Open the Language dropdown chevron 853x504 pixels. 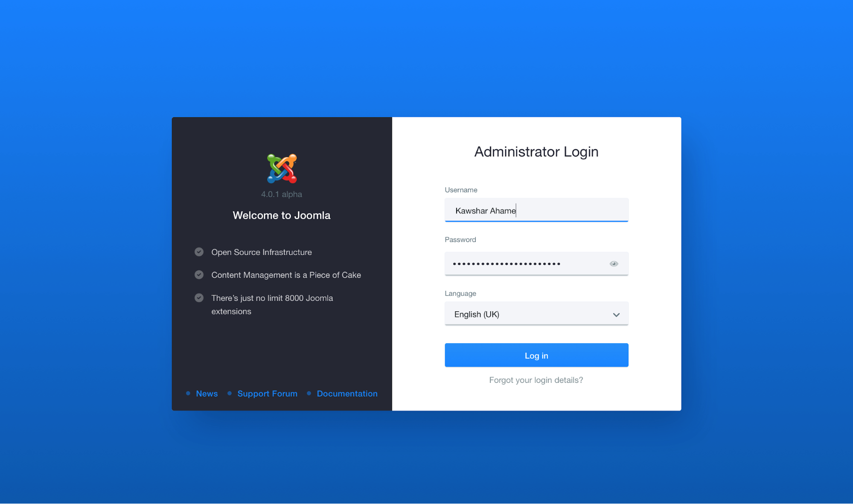pyautogui.click(x=616, y=315)
